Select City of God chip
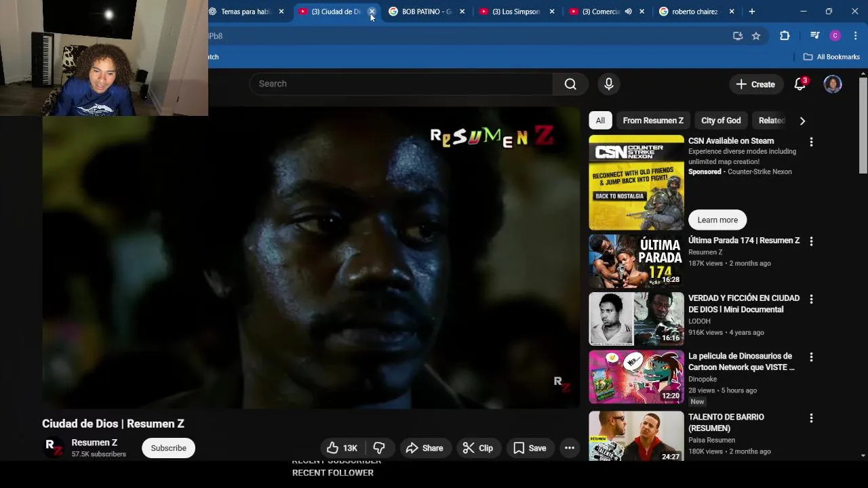 point(721,121)
